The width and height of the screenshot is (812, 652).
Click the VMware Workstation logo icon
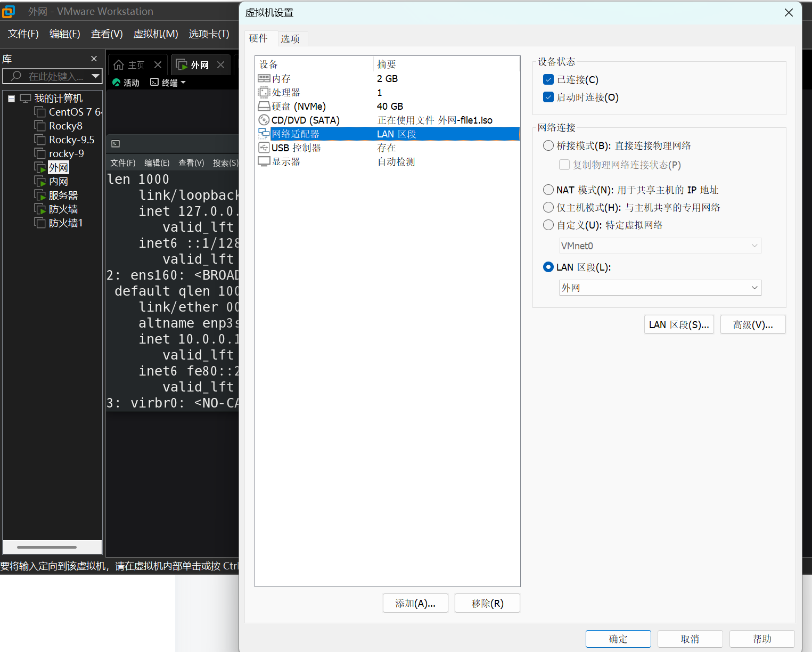[x=9, y=11]
